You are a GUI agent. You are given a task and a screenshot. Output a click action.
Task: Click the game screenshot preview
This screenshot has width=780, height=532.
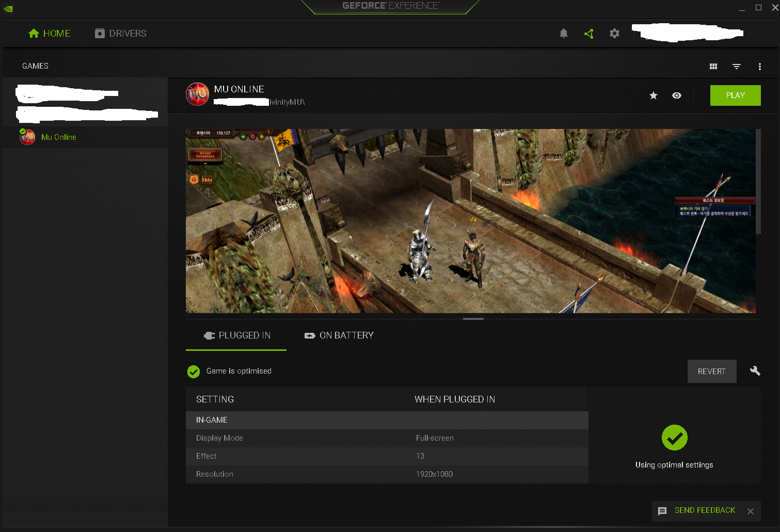(470, 221)
